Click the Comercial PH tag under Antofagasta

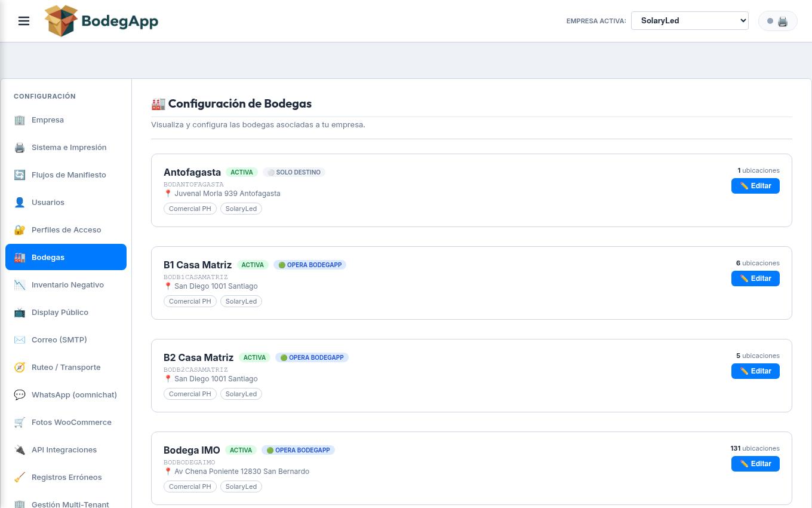click(190, 209)
